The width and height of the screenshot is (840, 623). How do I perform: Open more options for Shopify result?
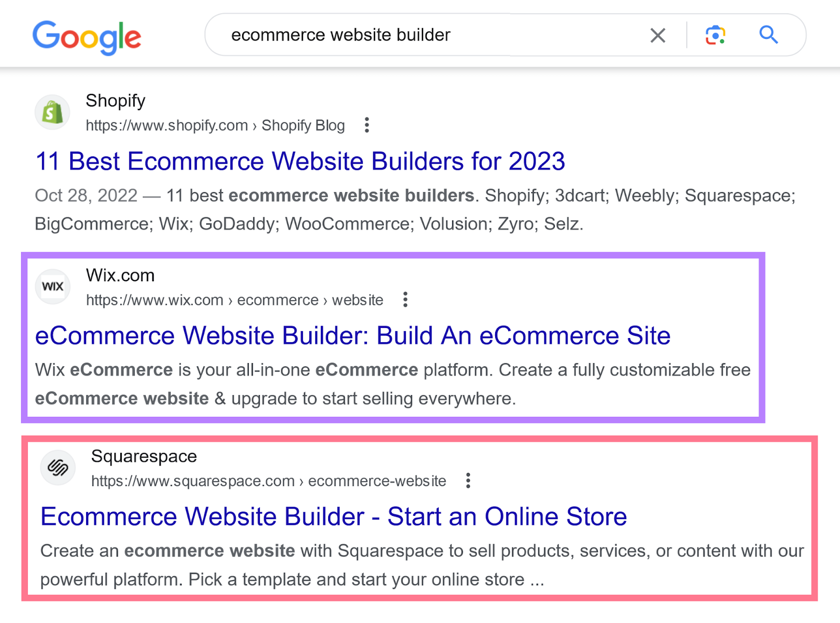(367, 125)
